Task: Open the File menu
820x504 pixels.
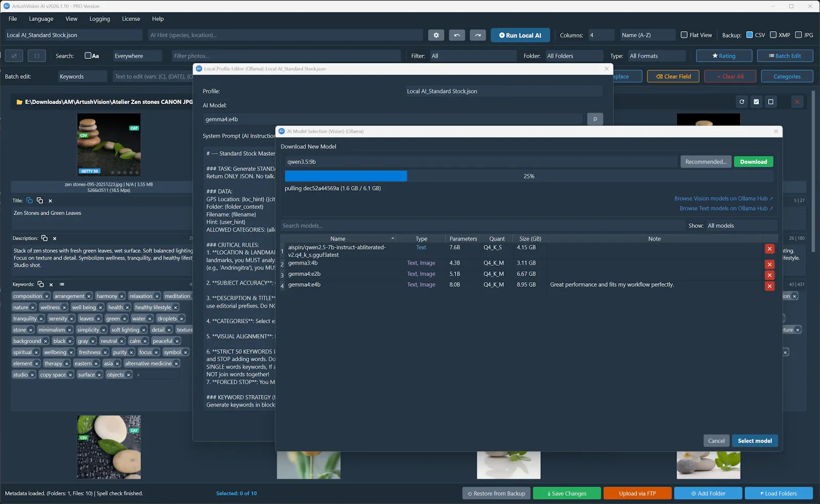Action: tap(13, 19)
